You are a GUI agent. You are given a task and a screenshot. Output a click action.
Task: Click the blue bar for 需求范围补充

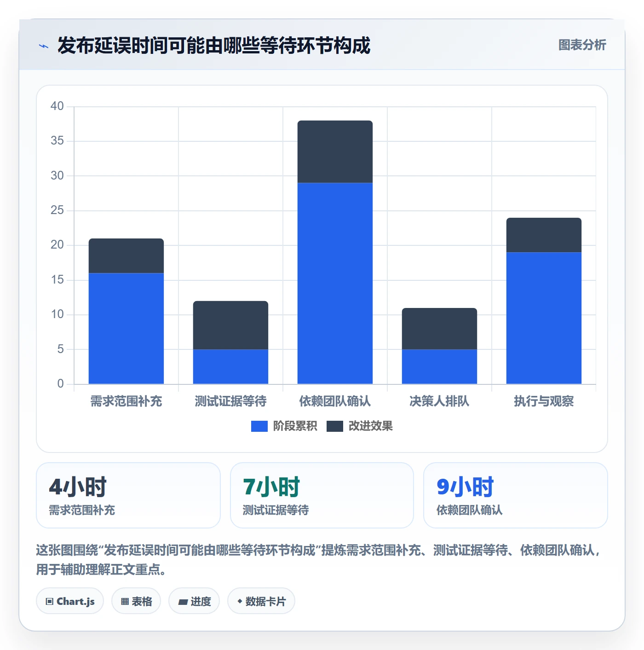[126, 328]
